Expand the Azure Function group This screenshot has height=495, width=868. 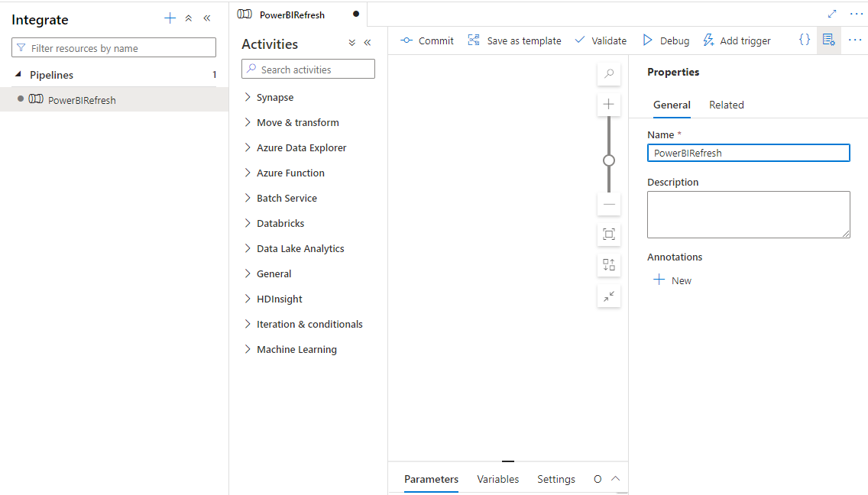coord(248,173)
